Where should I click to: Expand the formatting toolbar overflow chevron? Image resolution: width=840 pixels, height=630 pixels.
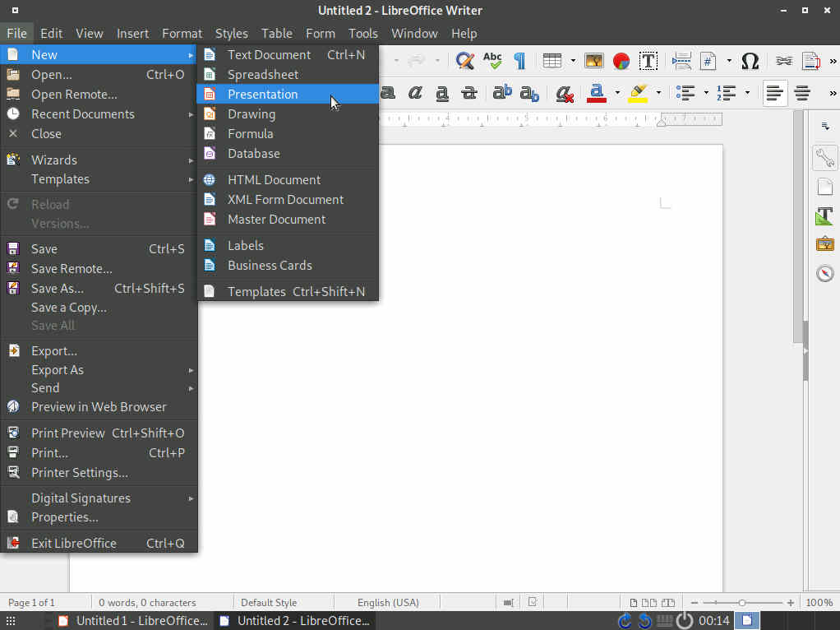(833, 93)
